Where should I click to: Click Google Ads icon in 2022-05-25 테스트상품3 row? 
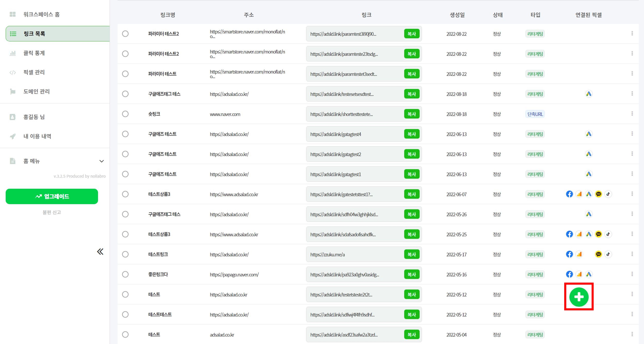point(589,234)
